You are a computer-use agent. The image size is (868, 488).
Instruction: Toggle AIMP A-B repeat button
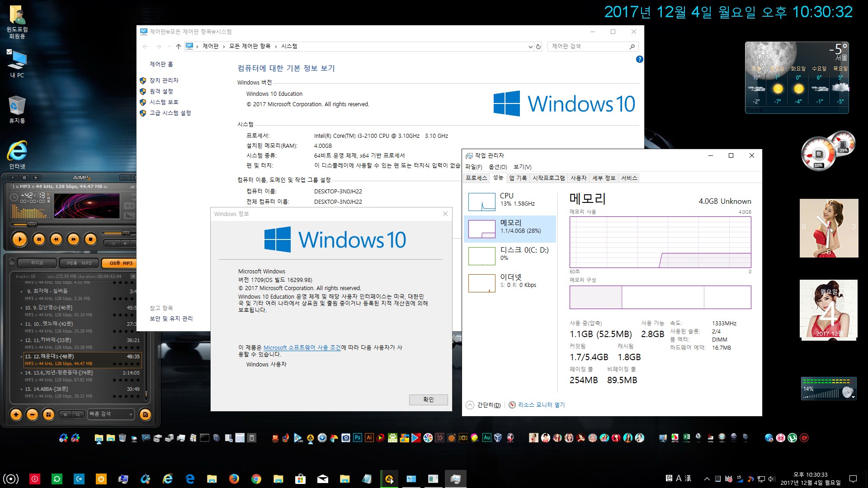[x=129, y=206]
